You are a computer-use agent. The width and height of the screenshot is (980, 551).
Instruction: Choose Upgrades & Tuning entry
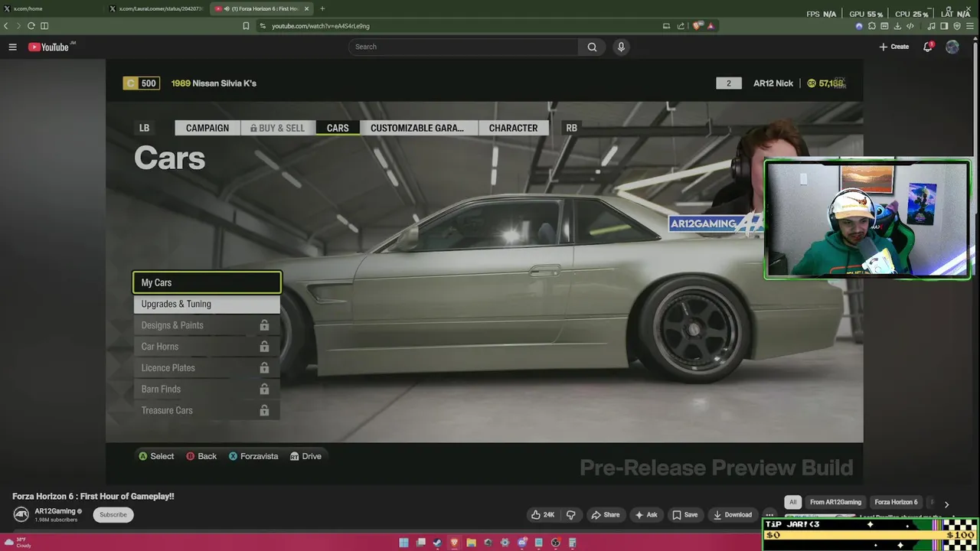tap(207, 304)
